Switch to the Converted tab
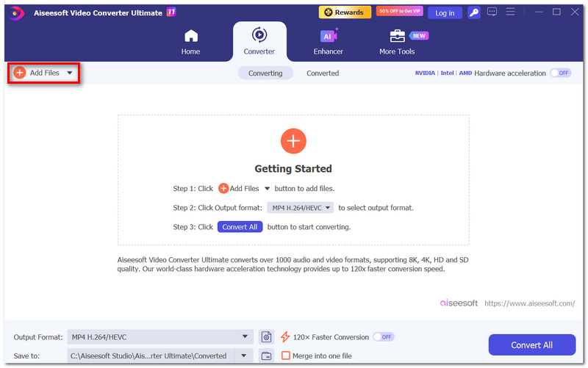Viewport: 588px width, 368px height. tap(323, 73)
